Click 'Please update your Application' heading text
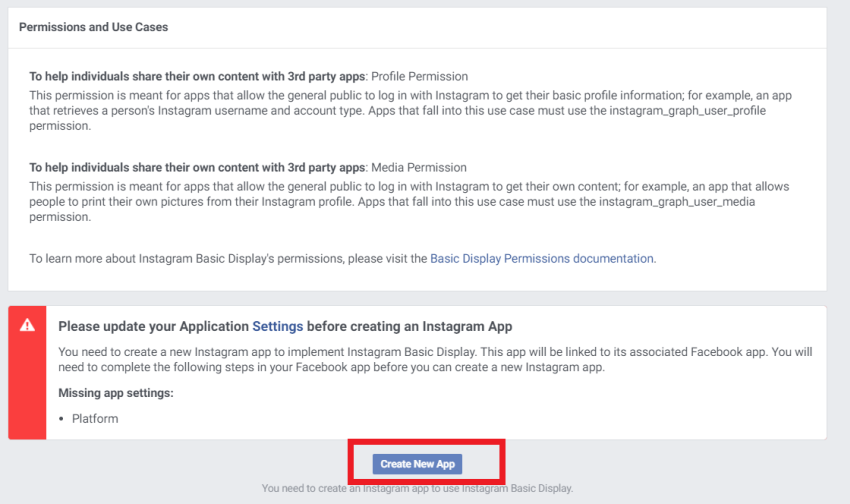The height and width of the screenshot is (504, 850). (153, 326)
